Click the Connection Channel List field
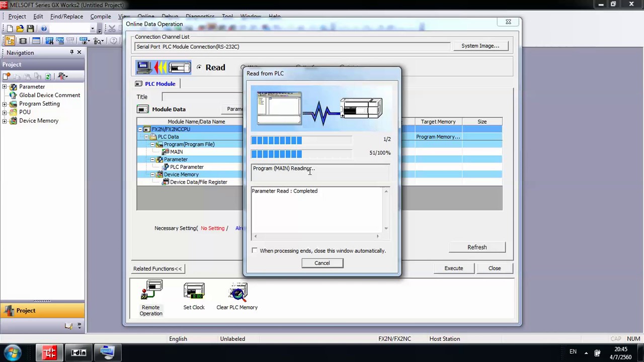 [x=293, y=47]
